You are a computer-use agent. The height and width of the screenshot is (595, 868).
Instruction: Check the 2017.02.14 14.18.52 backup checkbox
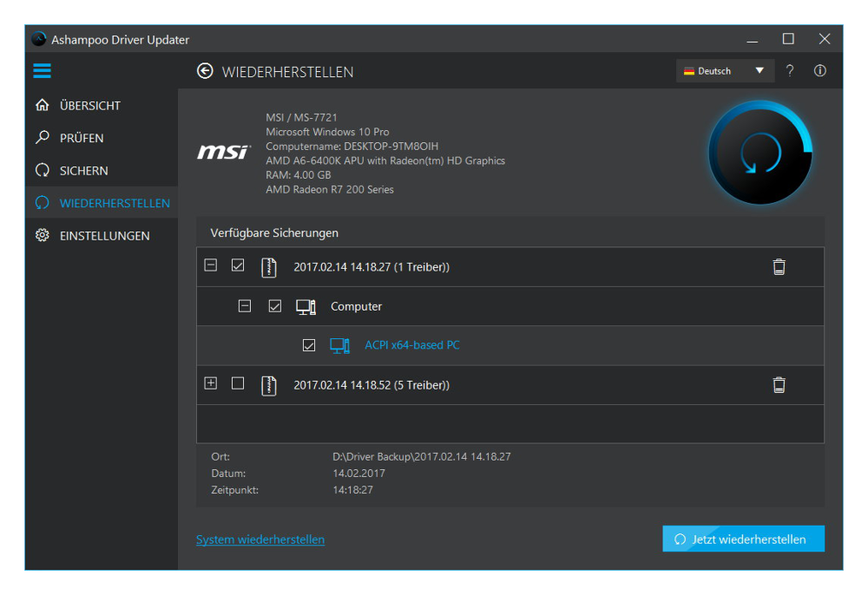pos(238,383)
